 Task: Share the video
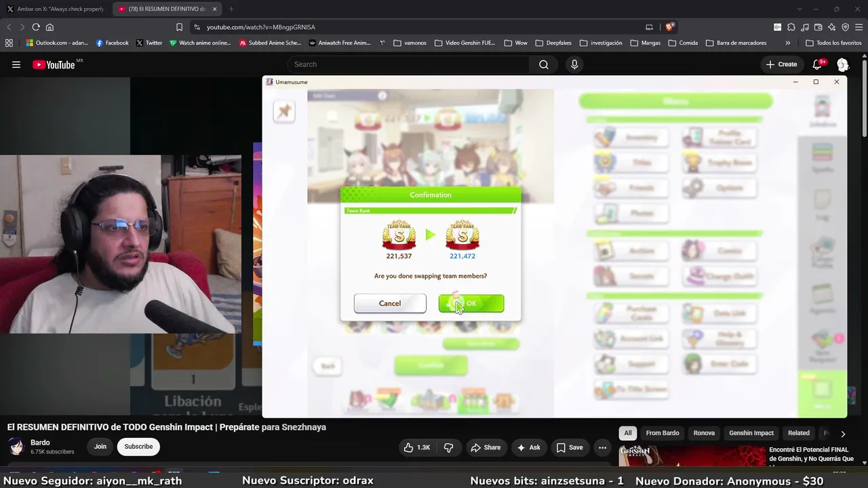(486, 447)
